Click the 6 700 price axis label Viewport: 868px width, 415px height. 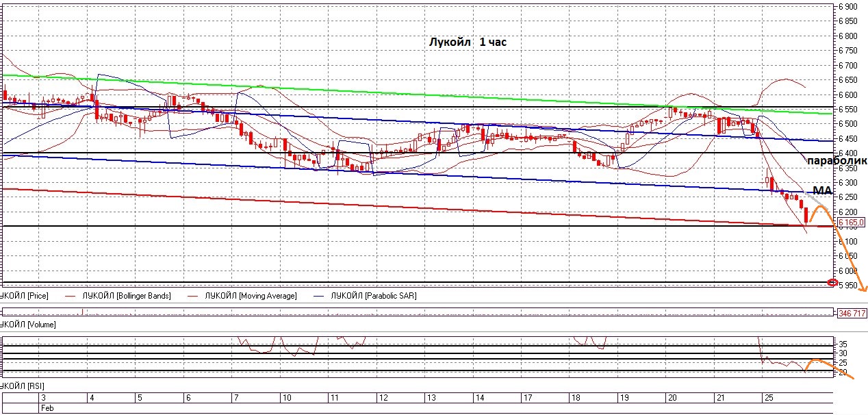847,65
